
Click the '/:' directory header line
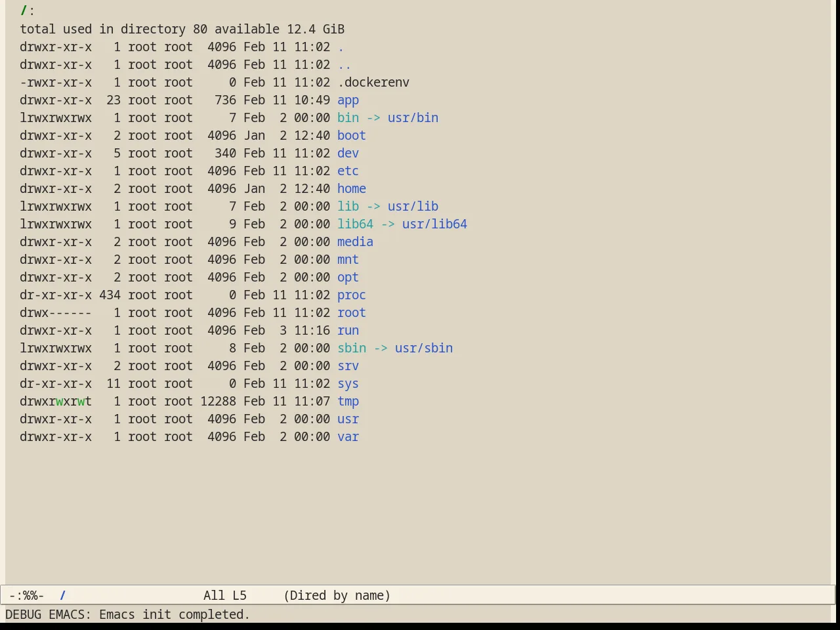27,11
